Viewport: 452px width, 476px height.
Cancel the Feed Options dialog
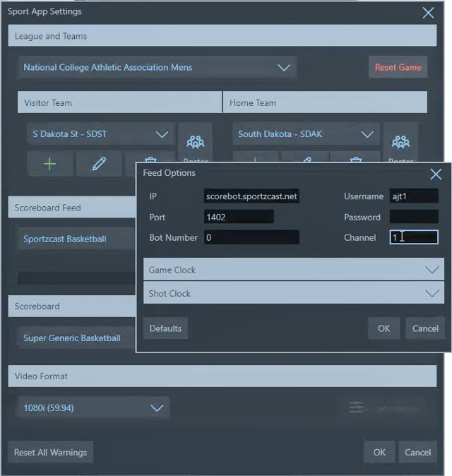425,328
